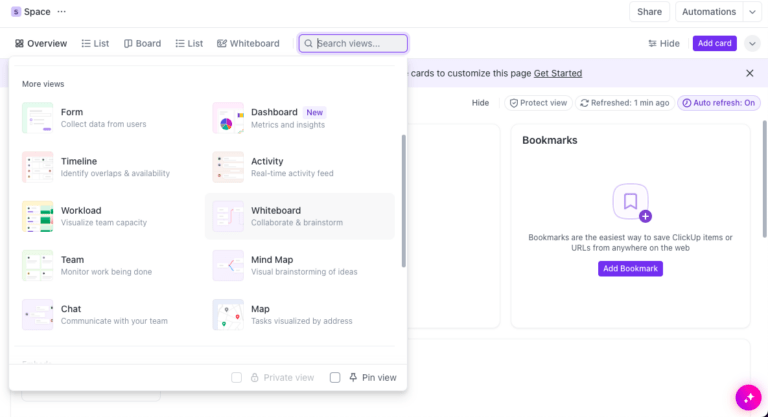The image size is (768, 417).
Task: Click the Add Bookmark button
Action: tap(630, 268)
